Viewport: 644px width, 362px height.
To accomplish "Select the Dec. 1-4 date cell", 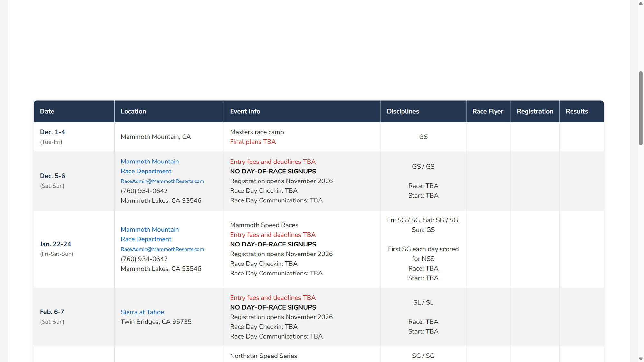I will (x=74, y=137).
